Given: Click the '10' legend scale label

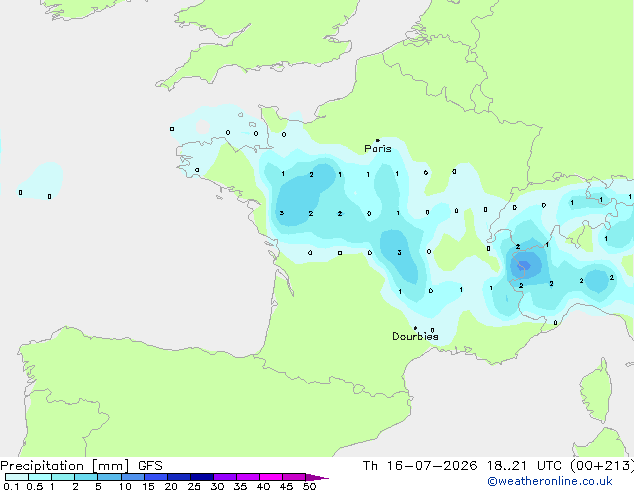Looking at the screenshot, I should coord(125,486).
